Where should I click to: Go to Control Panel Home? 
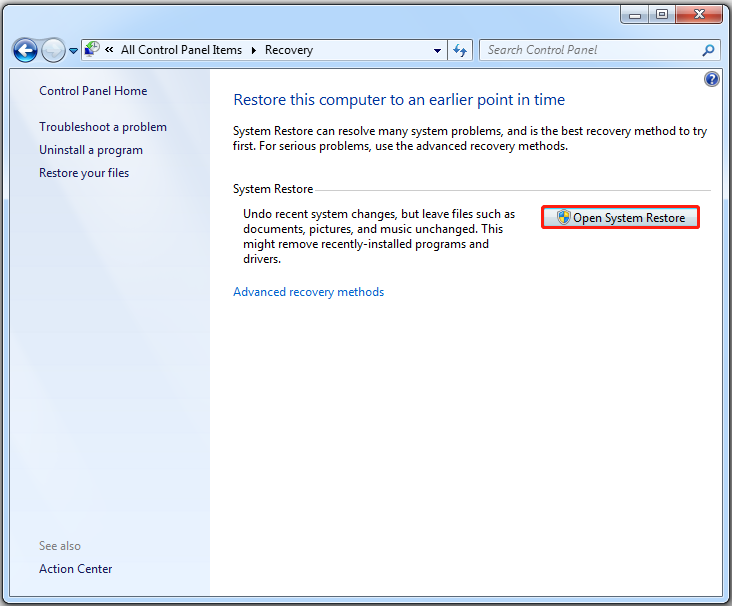click(93, 91)
